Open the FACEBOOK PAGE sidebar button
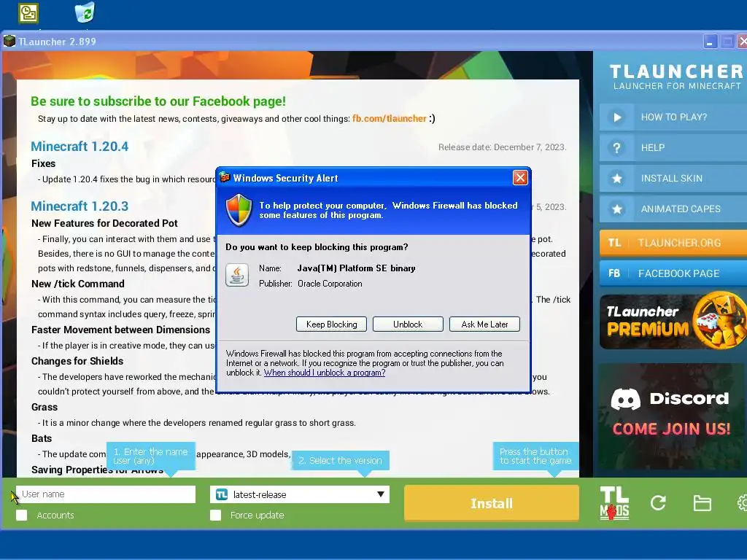Viewport: 747px width, 560px height. coord(673,273)
